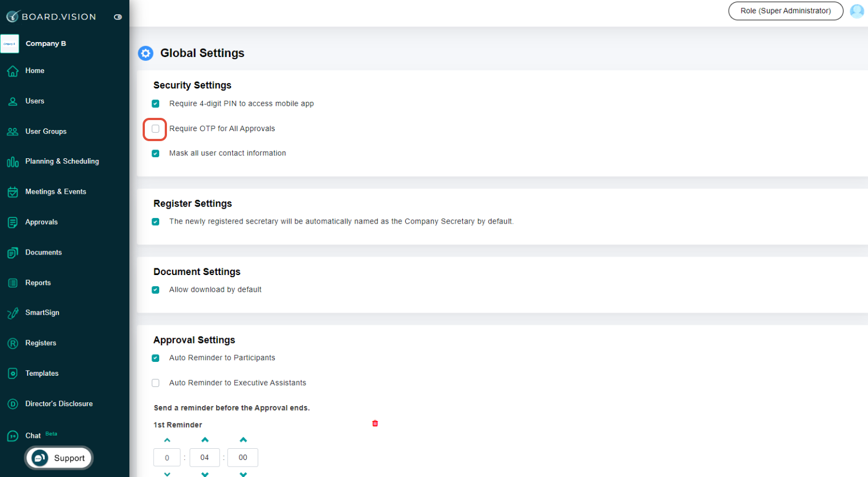Click the Role (Super Administrator) button

tap(786, 11)
